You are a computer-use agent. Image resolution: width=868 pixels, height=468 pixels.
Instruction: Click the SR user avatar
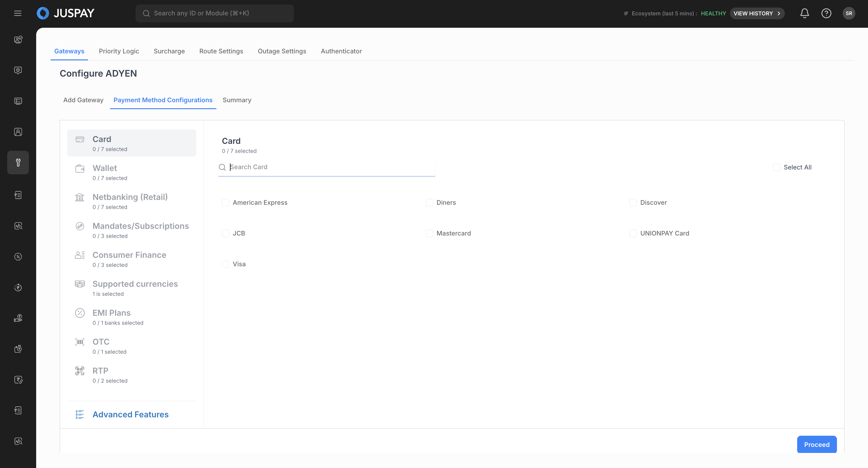[848, 13]
